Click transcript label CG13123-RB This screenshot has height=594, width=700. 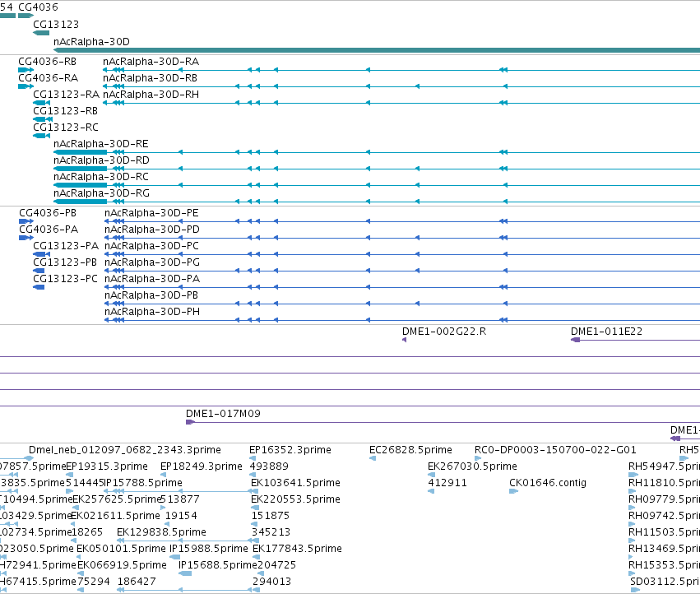[x=65, y=111]
